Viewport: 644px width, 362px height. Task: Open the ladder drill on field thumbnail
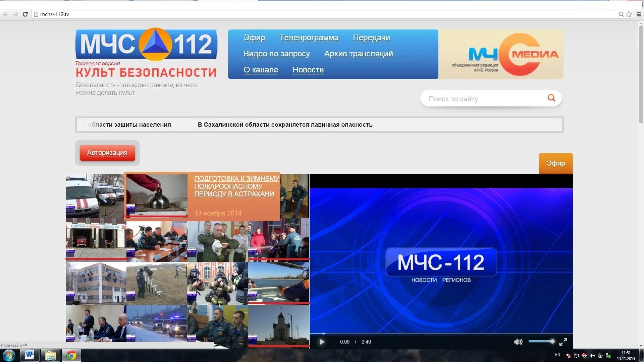(157, 284)
